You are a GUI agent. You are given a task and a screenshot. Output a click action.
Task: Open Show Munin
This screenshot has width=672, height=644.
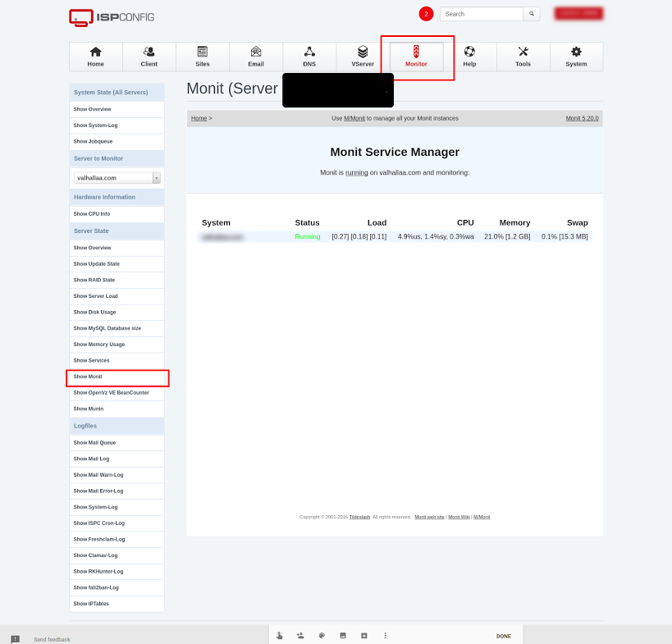[x=117, y=409]
